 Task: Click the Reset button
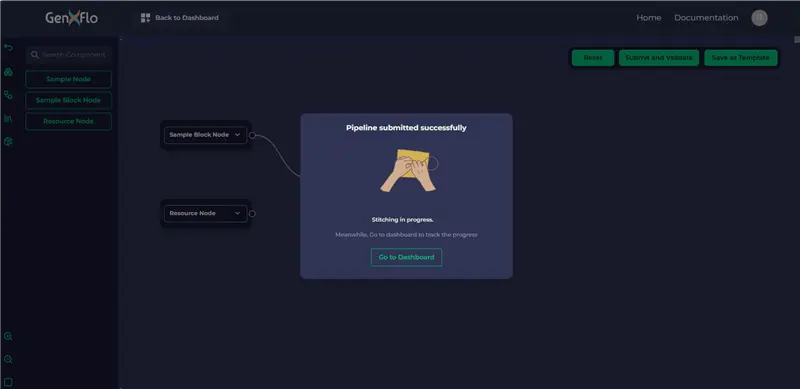tap(593, 58)
